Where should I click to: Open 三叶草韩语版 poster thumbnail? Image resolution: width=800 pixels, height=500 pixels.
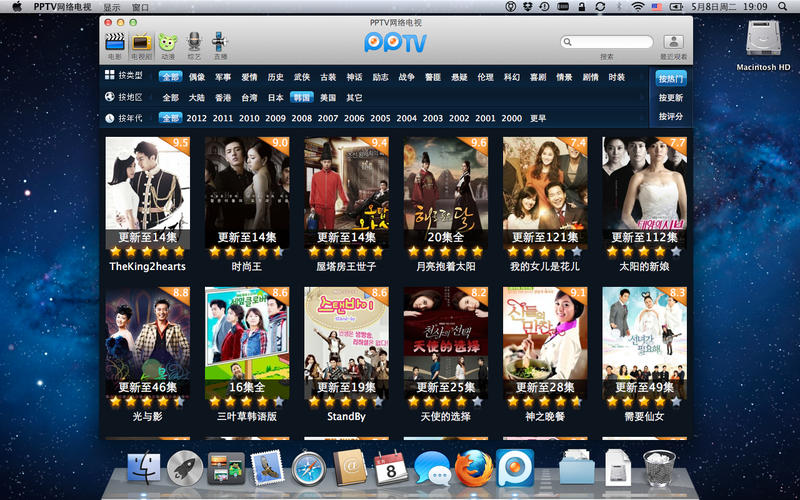247,342
